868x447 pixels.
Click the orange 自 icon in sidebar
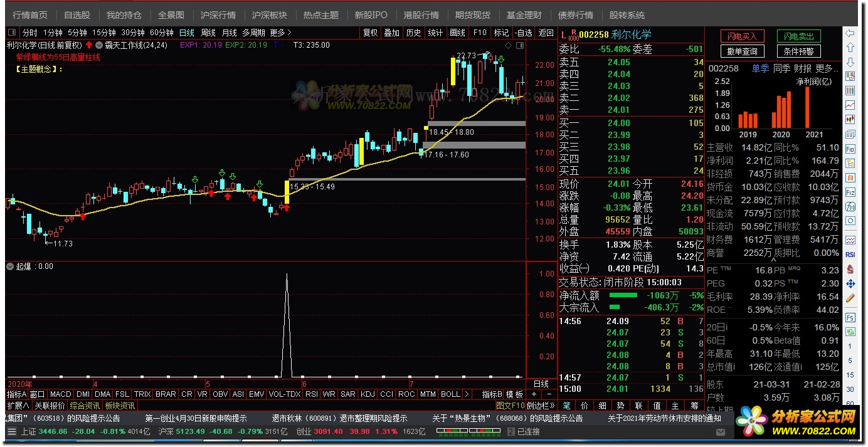coord(850,177)
